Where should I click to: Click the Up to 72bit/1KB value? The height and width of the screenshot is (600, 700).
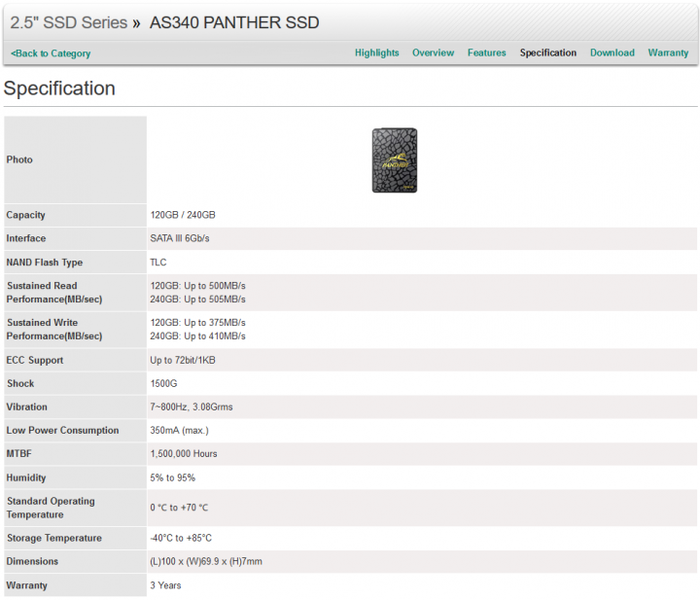click(x=183, y=360)
